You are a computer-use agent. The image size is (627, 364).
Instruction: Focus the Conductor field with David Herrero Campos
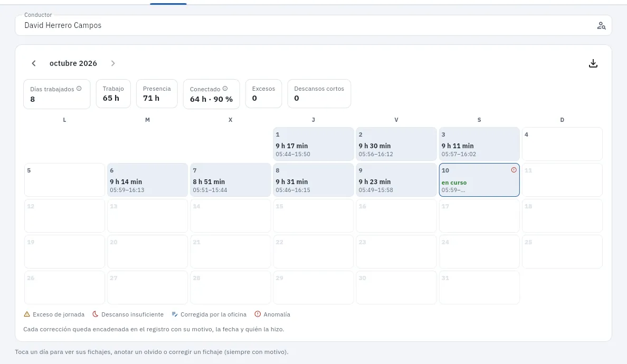pos(313,25)
